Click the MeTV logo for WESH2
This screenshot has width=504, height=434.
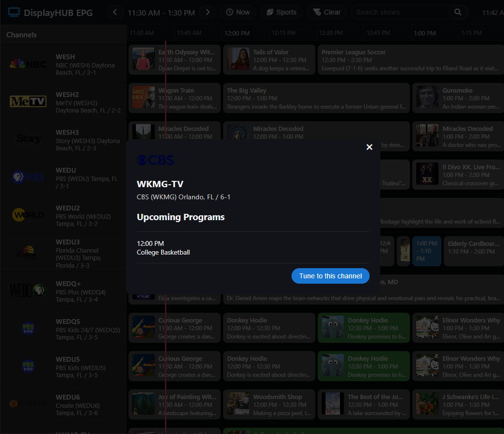pos(28,101)
